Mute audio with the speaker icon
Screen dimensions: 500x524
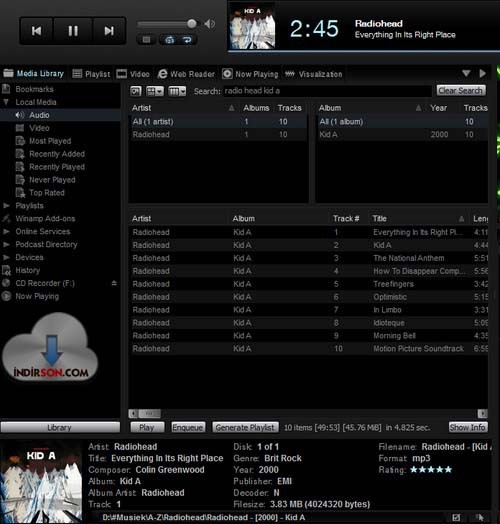pos(210,24)
